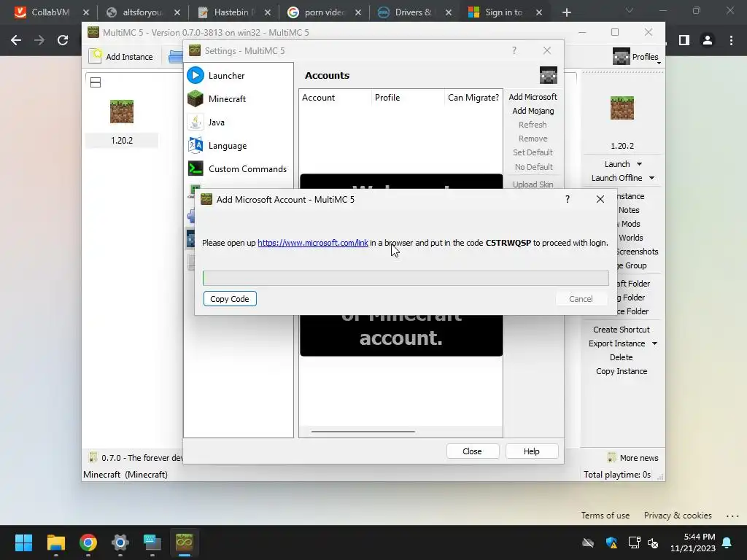Cancel the Add Microsoft Account dialog
The height and width of the screenshot is (560, 747).
pos(581,298)
